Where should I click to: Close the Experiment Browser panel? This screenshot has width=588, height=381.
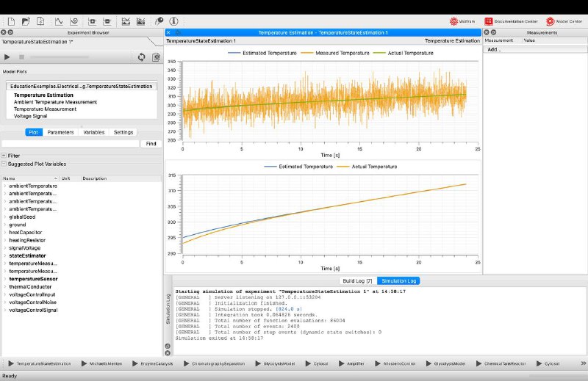click(x=4, y=32)
